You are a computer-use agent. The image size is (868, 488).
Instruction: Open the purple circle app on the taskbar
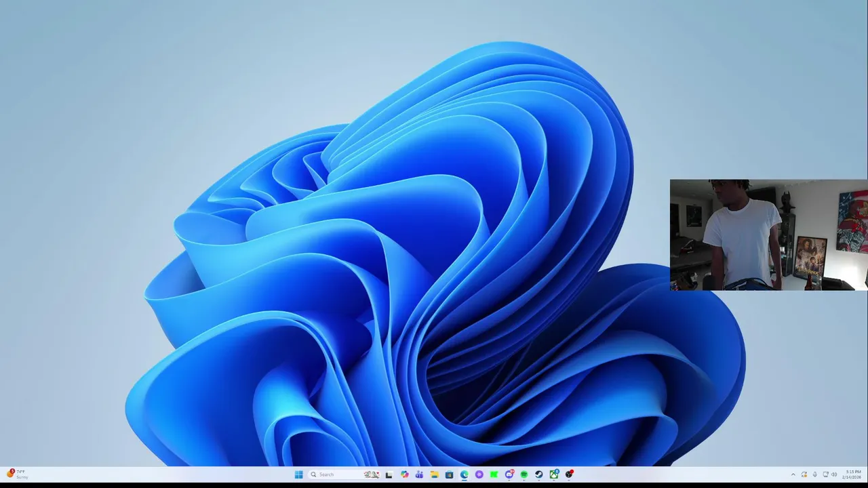coord(479,474)
